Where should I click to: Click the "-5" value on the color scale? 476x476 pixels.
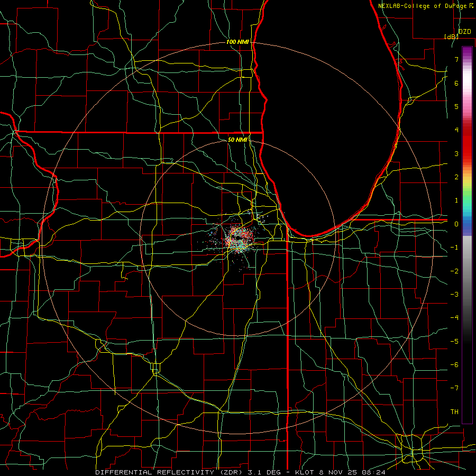pyautogui.click(x=454, y=342)
